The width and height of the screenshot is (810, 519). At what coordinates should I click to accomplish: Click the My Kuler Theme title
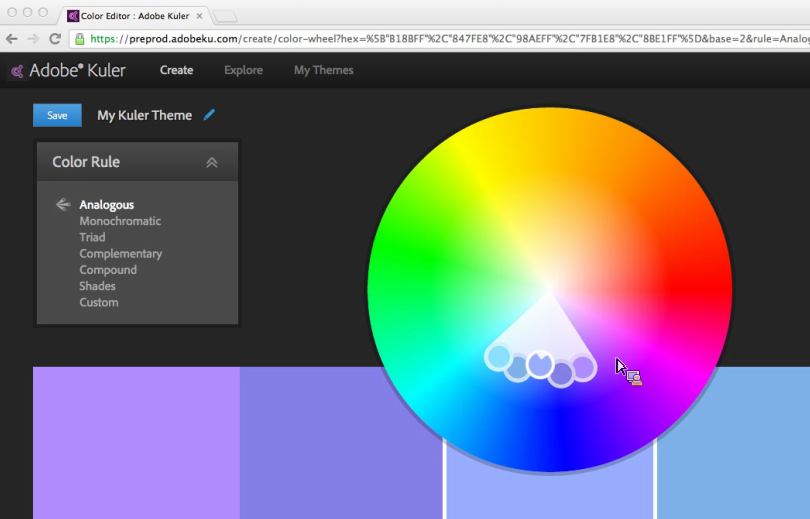click(145, 115)
